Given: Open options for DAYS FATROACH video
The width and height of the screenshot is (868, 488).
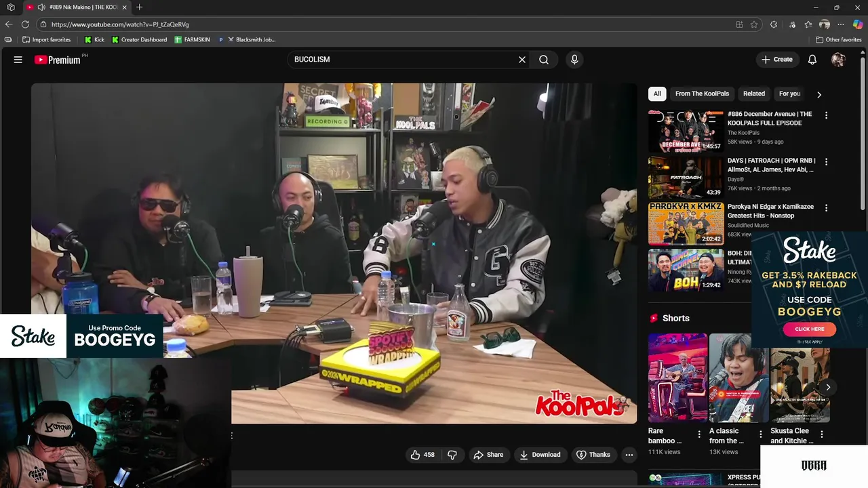Looking at the screenshot, I should click(826, 161).
